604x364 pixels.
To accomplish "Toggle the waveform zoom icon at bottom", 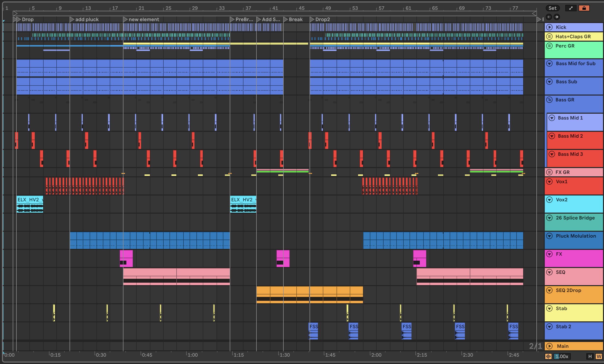I will pos(548,356).
